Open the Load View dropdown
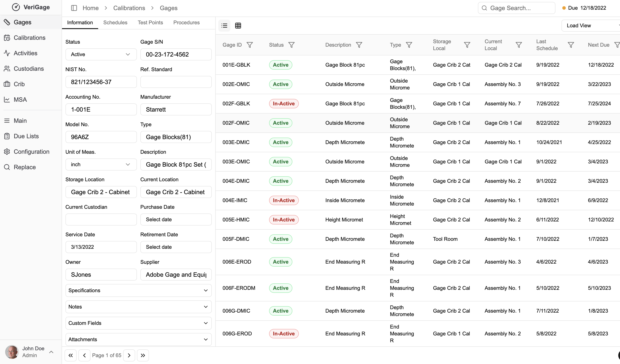The width and height of the screenshot is (620, 364). pos(591,26)
